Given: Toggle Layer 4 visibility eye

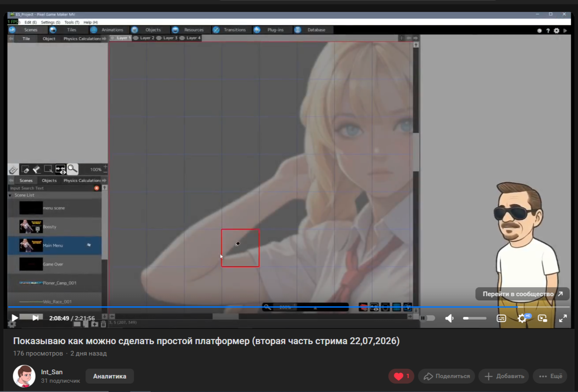Looking at the screenshot, I should (x=182, y=38).
